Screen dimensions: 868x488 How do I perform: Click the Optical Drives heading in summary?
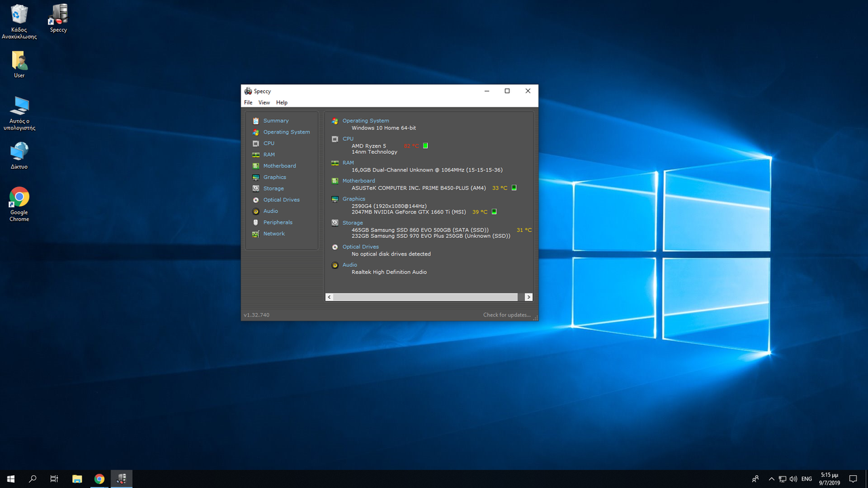361,247
